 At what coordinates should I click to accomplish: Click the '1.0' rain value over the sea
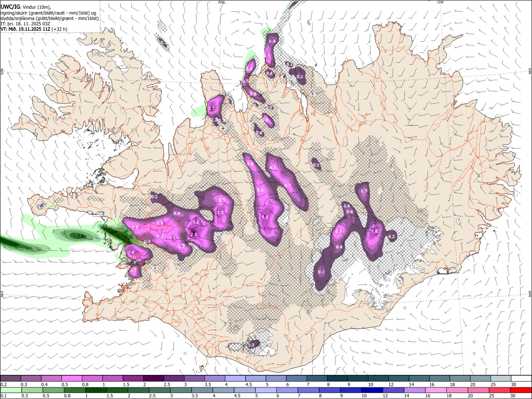click(x=81, y=236)
